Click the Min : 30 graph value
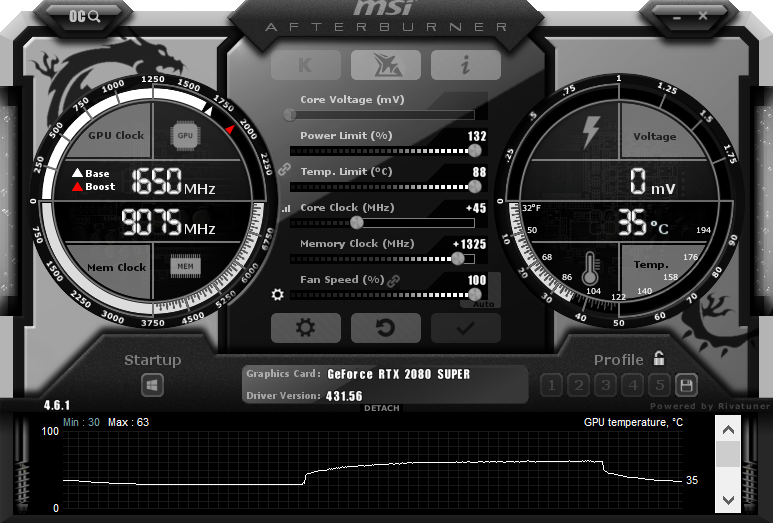Image resolution: width=773 pixels, height=523 pixels. point(81,422)
